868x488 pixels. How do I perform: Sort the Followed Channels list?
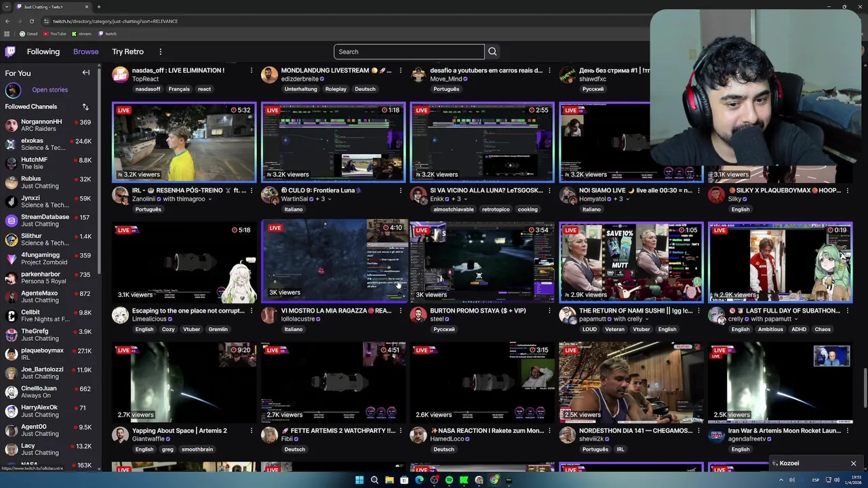85,106
